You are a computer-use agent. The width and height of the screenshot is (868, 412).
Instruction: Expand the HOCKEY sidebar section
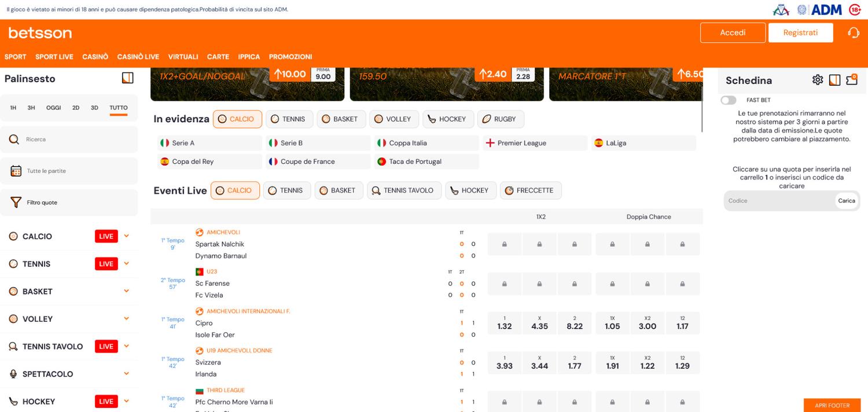(x=126, y=401)
